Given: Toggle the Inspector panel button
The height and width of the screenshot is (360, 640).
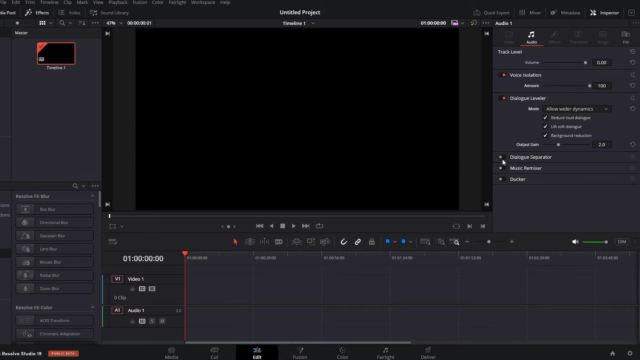Looking at the screenshot, I should pyautogui.click(x=604, y=13).
